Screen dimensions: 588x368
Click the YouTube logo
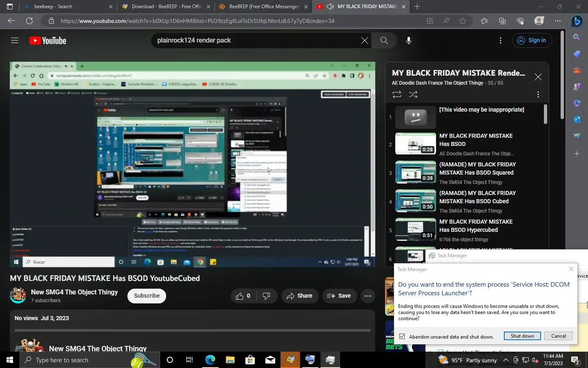pyautogui.click(x=48, y=40)
